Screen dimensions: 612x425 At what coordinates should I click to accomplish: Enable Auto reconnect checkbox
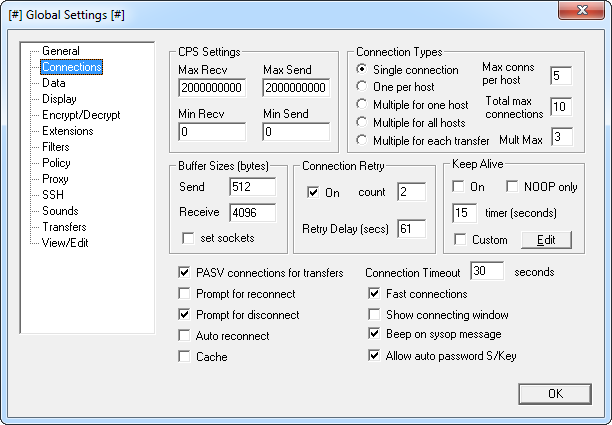[184, 336]
